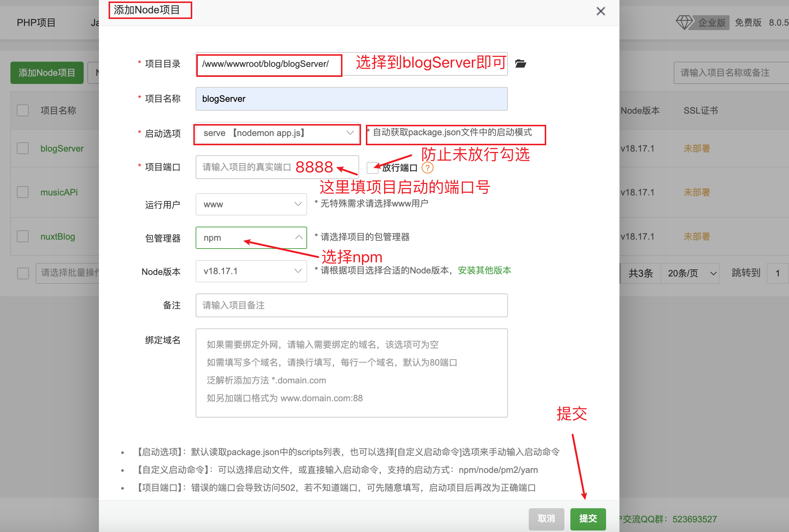Open the 20条/页 page size dropdown
The height and width of the screenshot is (532, 789).
[x=690, y=273]
